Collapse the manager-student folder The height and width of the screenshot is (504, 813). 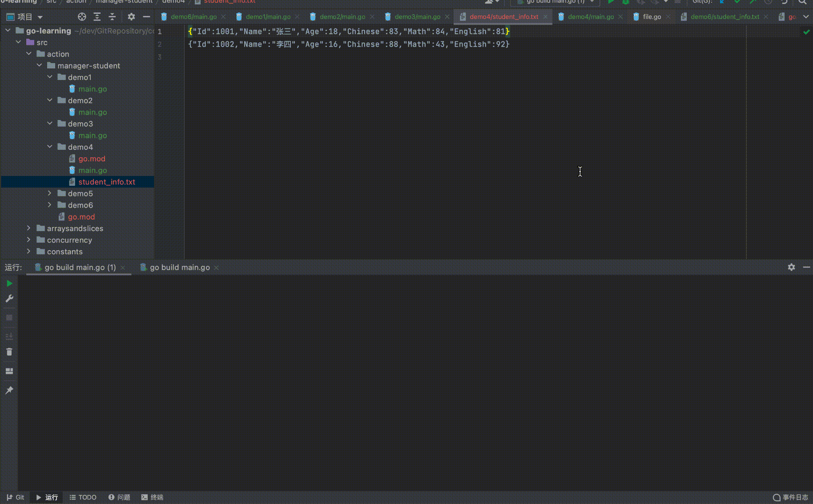tap(40, 65)
